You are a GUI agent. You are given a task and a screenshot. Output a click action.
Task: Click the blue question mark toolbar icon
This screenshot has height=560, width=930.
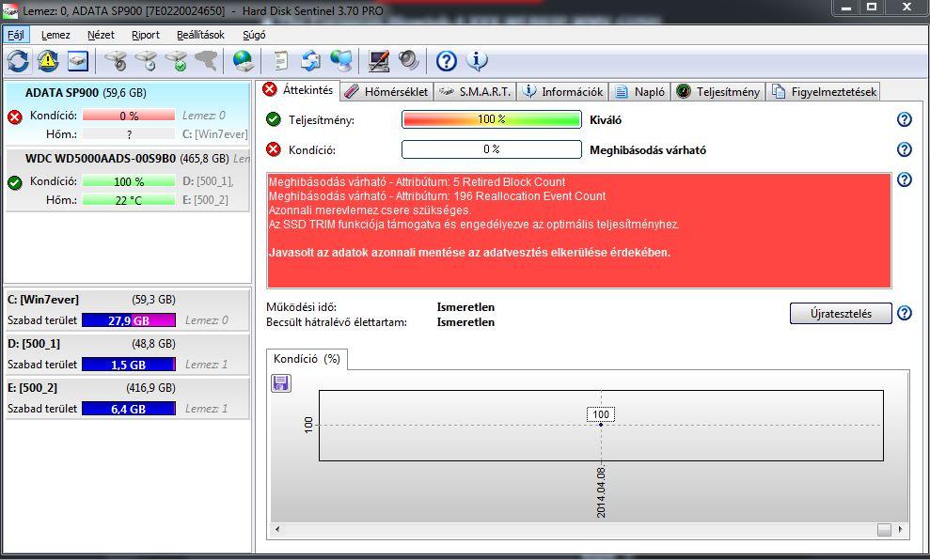(x=447, y=60)
